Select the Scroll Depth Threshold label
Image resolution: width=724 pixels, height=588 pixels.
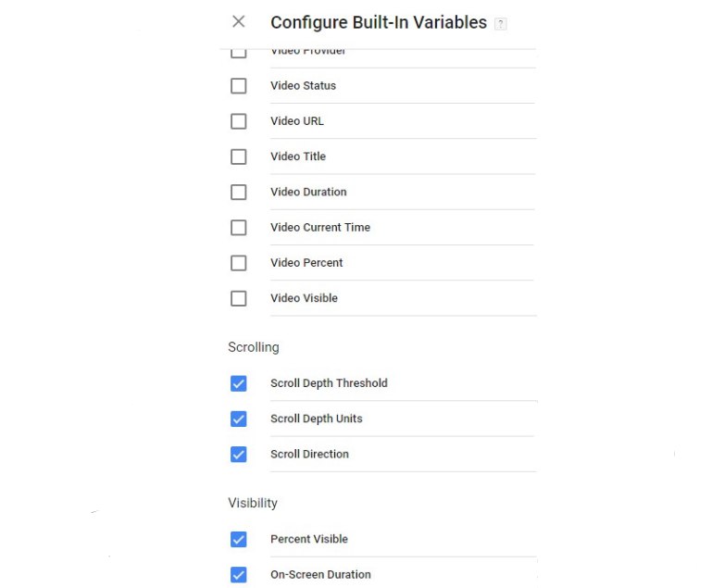pos(329,383)
